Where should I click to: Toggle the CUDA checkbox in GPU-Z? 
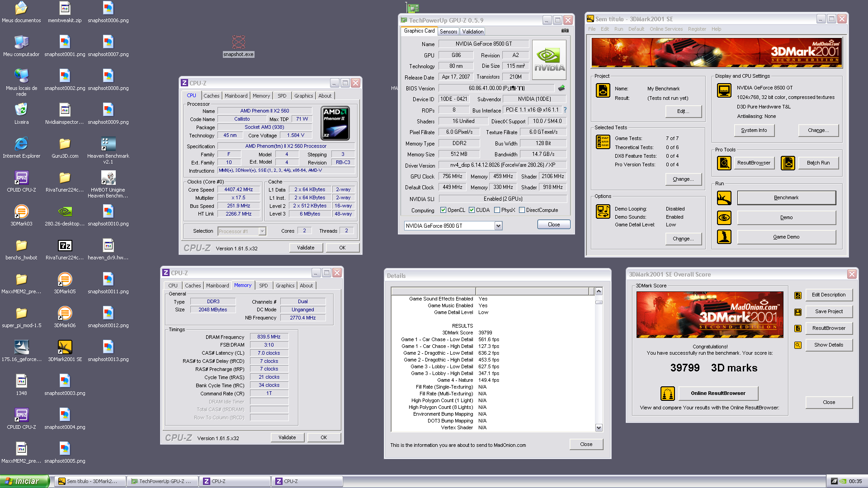click(x=472, y=210)
